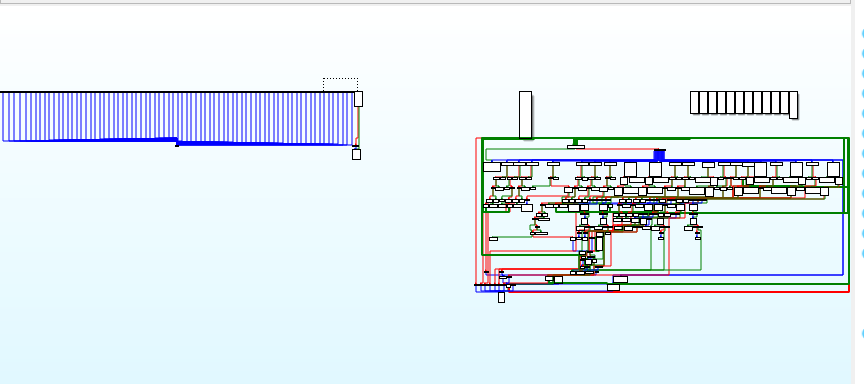Click the square node right of the leftmost node cluster
Image resolution: width=864 pixels, height=384 pixels.
point(527,208)
